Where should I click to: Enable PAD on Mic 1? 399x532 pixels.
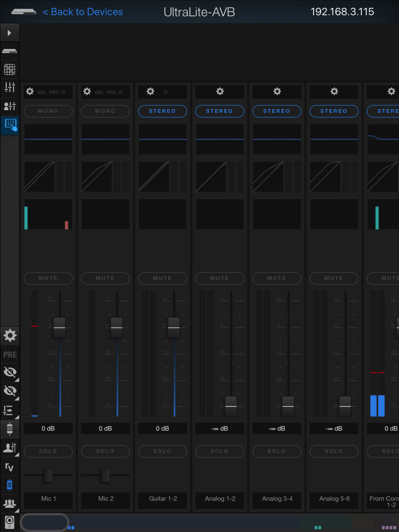pos(54,92)
